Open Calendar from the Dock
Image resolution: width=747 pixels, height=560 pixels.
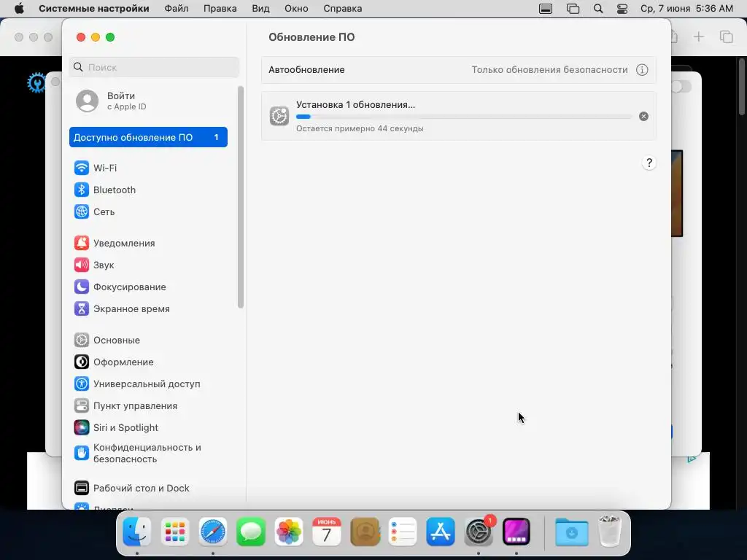point(327,532)
